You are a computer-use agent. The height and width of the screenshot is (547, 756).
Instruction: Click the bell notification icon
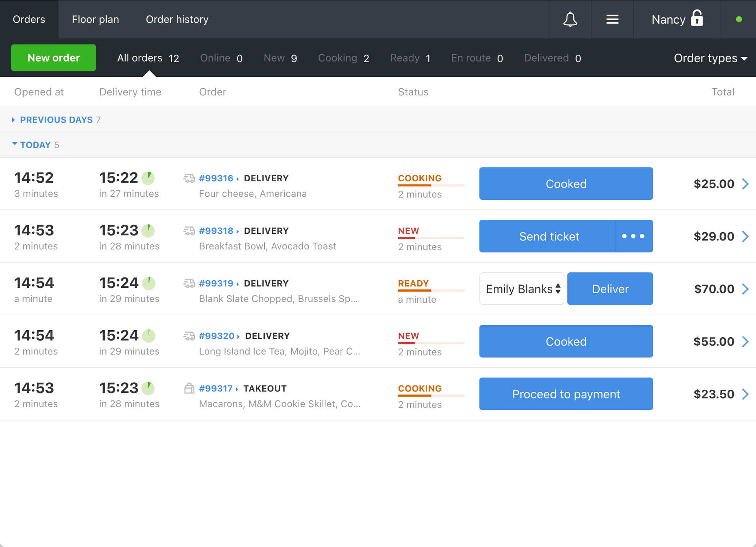[570, 19]
